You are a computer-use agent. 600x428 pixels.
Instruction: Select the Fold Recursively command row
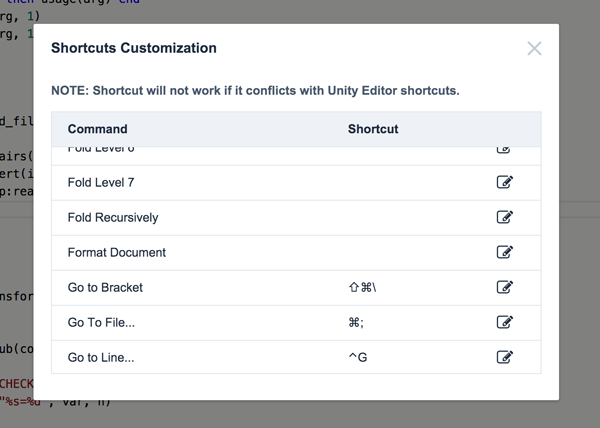point(296,218)
